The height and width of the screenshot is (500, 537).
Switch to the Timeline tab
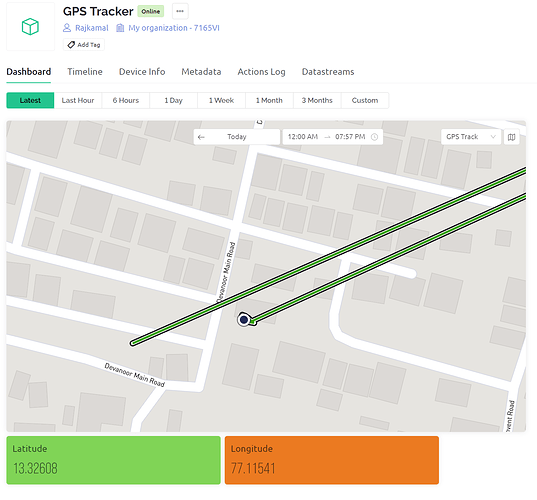tap(85, 72)
